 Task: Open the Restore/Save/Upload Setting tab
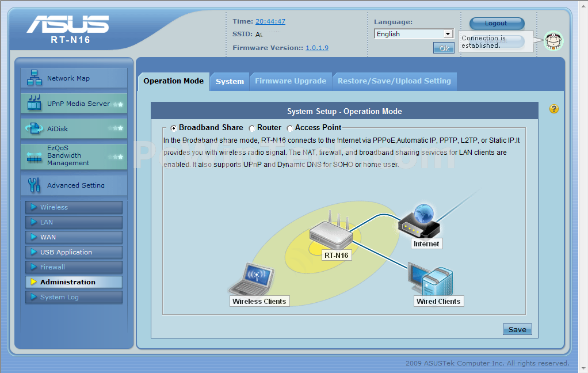tap(395, 81)
